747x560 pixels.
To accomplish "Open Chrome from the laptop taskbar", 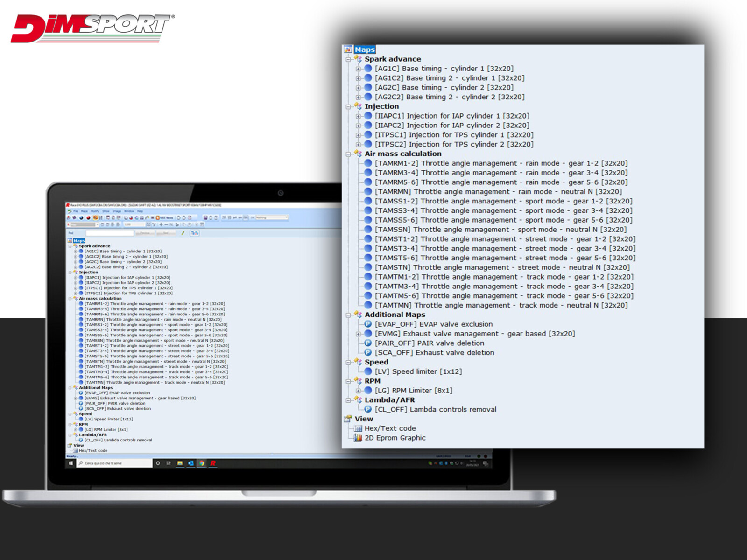I will point(202,463).
